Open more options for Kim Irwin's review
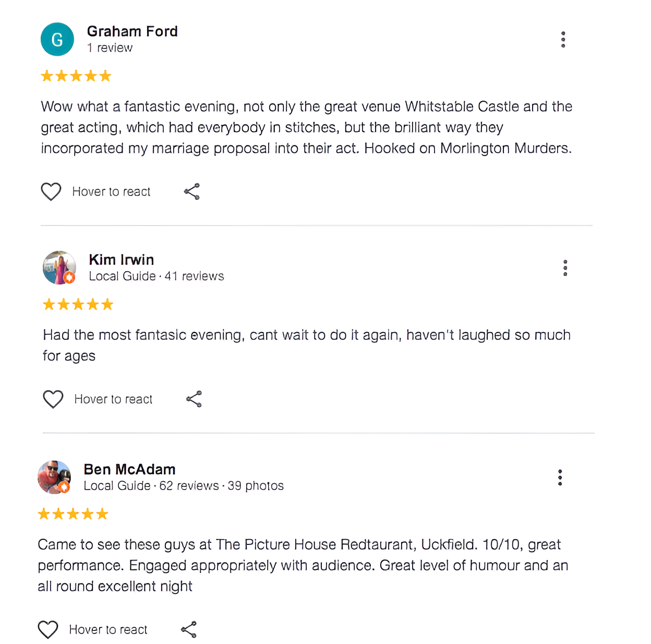 tap(565, 268)
